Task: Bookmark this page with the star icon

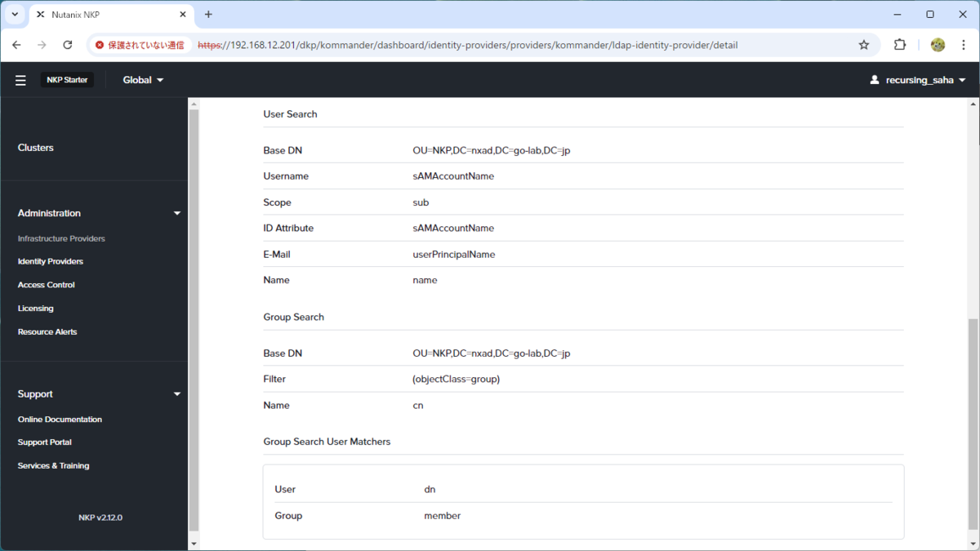Action: [864, 45]
